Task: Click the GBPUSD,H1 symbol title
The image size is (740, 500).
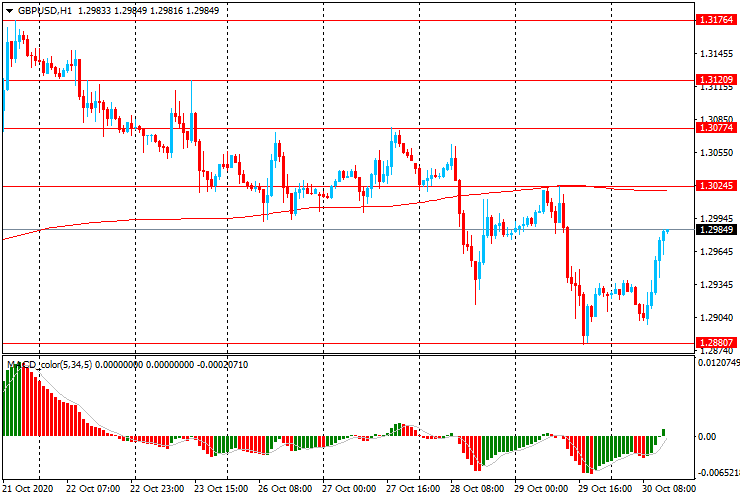Action: 45,10
